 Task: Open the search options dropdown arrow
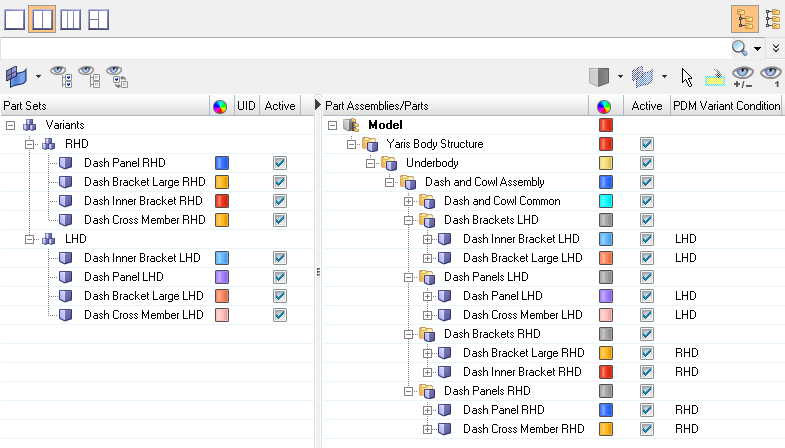(x=758, y=48)
